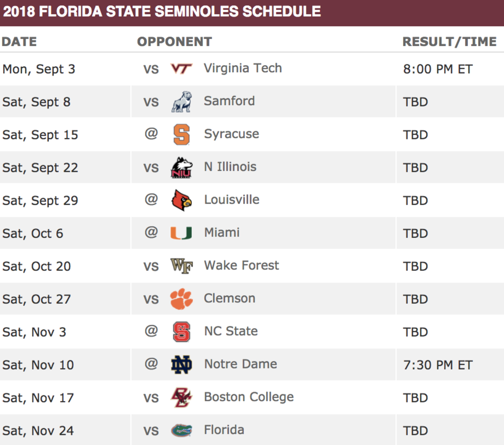Open the Notre Dame opponent link
The height and width of the screenshot is (445, 504).
click(x=241, y=364)
